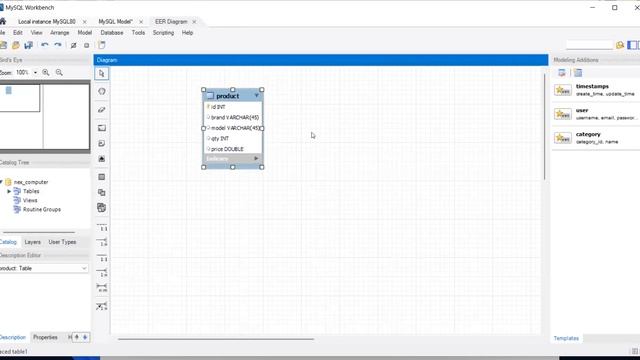
Task: Select the new layer tool
Action: pos(102,128)
